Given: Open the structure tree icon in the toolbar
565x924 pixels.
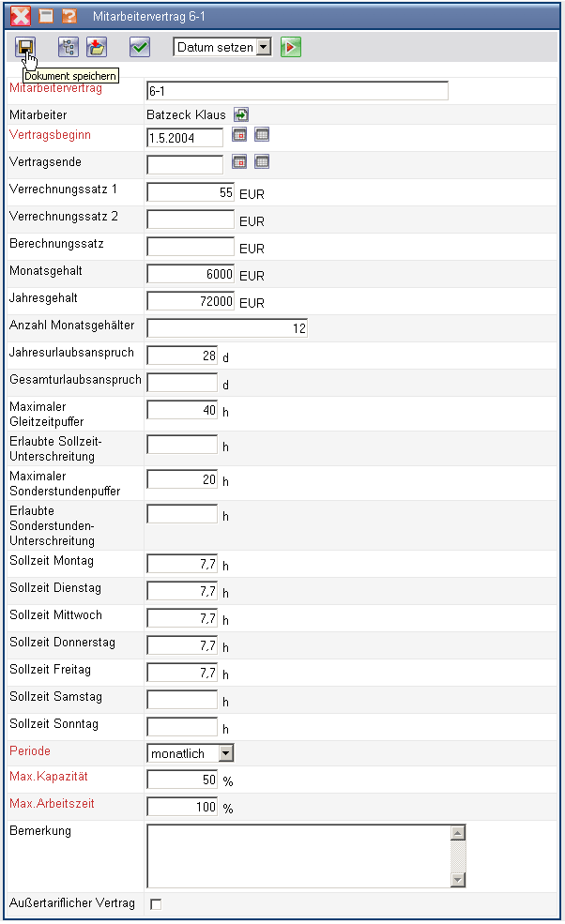Looking at the screenshot, I should [x=68, y=47].
